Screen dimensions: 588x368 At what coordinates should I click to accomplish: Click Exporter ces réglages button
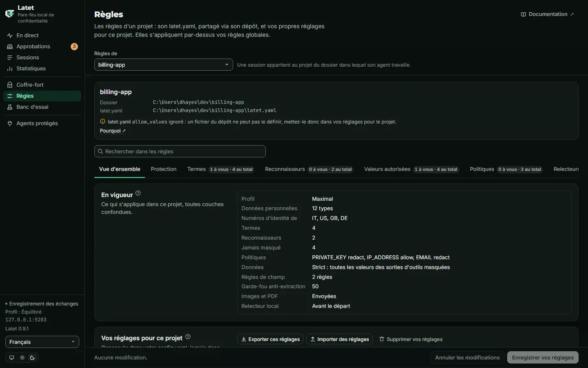[x=270, y=339]
